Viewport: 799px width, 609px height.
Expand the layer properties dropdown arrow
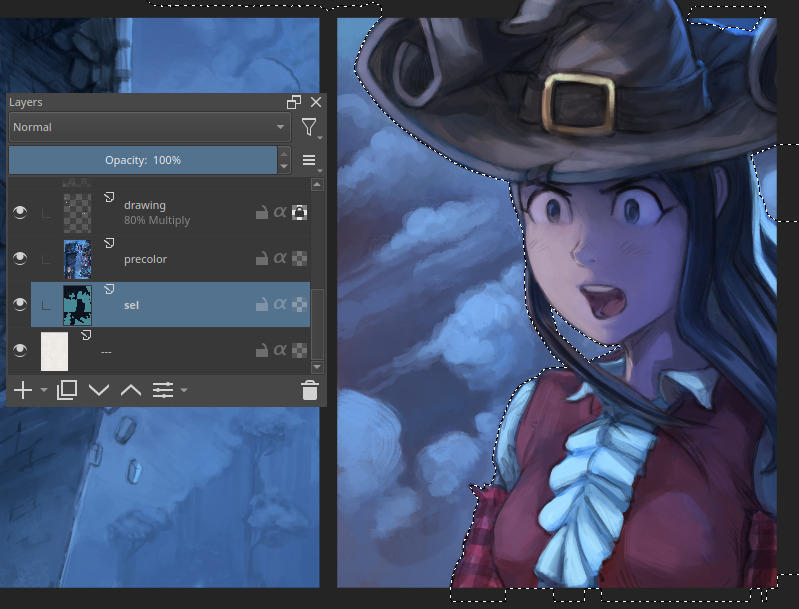[184, 391]
